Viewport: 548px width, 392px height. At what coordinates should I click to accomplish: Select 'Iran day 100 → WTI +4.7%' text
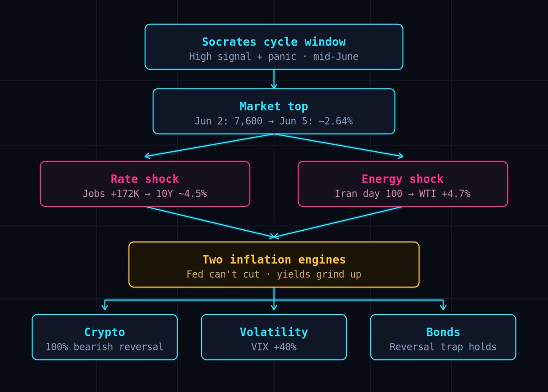coord(403,194)
